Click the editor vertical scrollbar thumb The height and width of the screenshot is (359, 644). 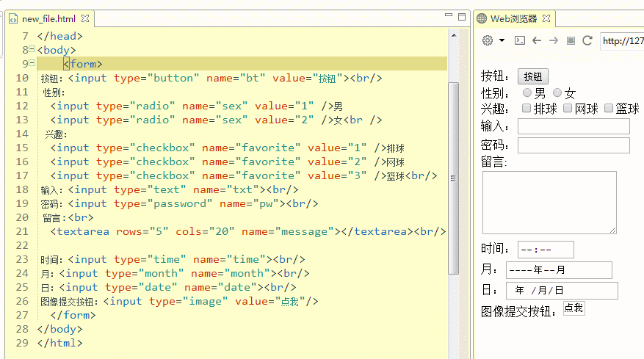pos(453,178)
